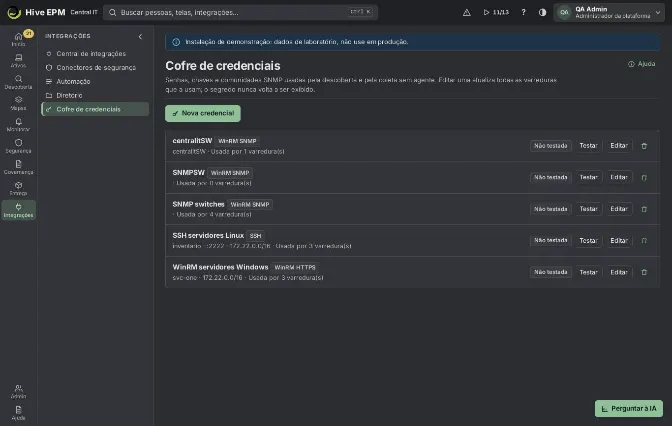Open the Ajuda help link
The image size is (672, 426).
click(642, 64)
